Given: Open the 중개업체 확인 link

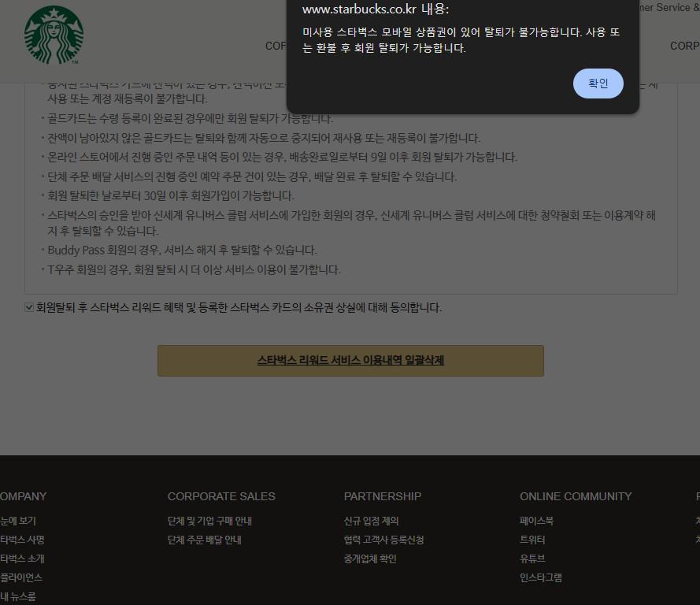Looking at the screenshot, I should pyautogui.click(x=369, y=559).
